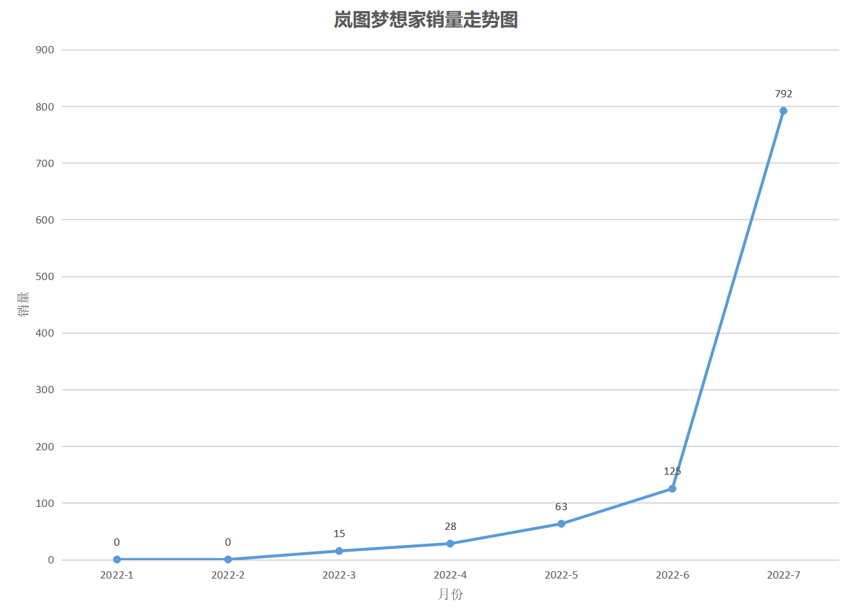Click the 125 data label
The height and width of the screenshot is (616, 851).
click(x=672, y=471)
